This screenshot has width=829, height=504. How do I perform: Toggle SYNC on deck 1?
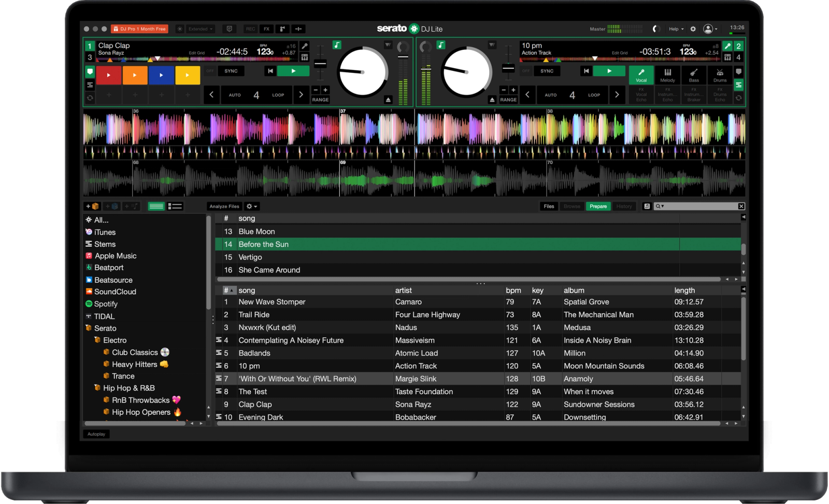[231, 71]
